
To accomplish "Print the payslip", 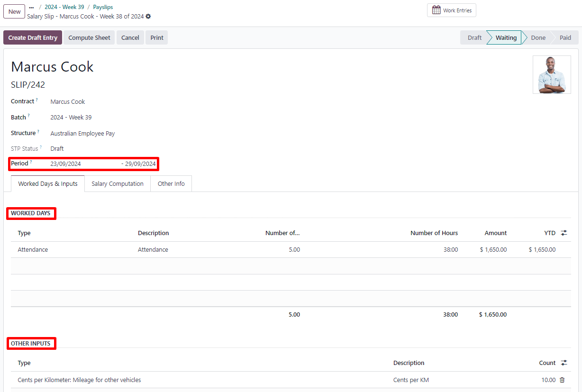I will point(157,38).
